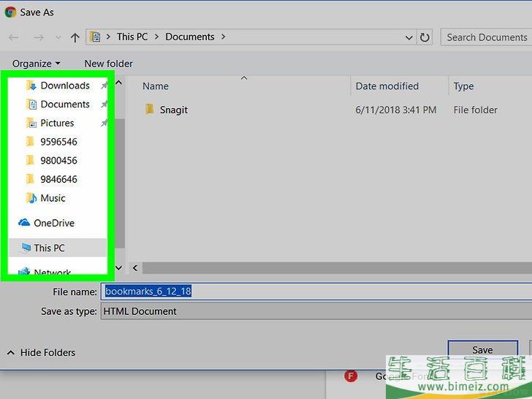Select the 9596546 folder in sidebar
532x399 pixels.
click(x=58, y=142)
